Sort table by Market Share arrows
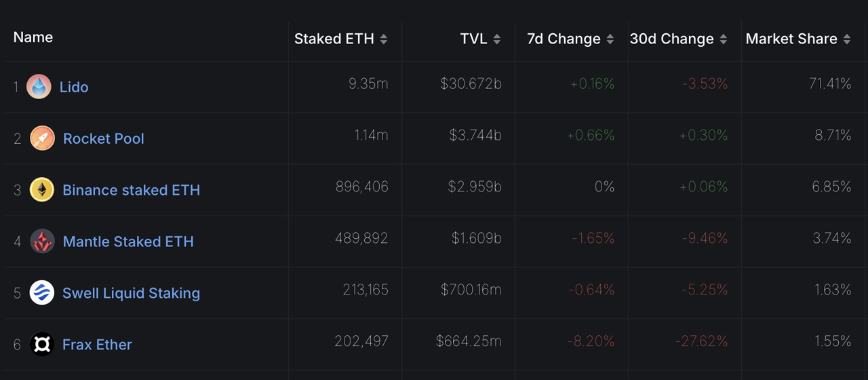This screenshot has height=380, width=868. pos(847,39)
